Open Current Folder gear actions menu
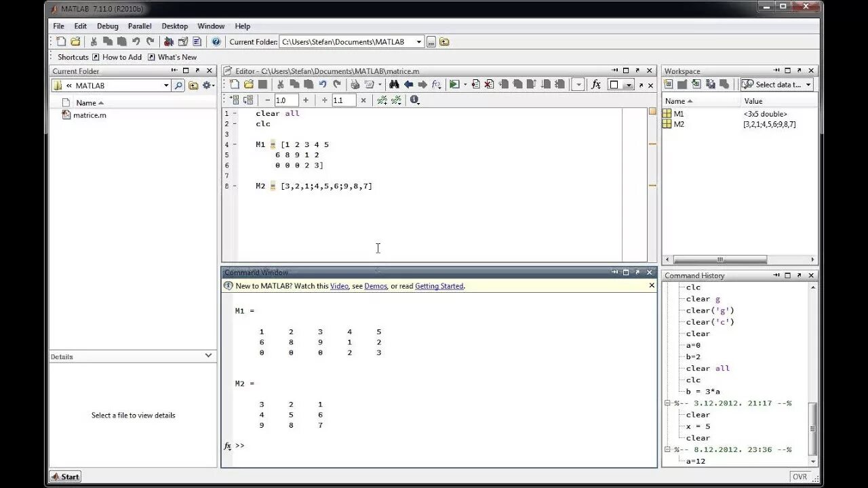 point(208,85)
